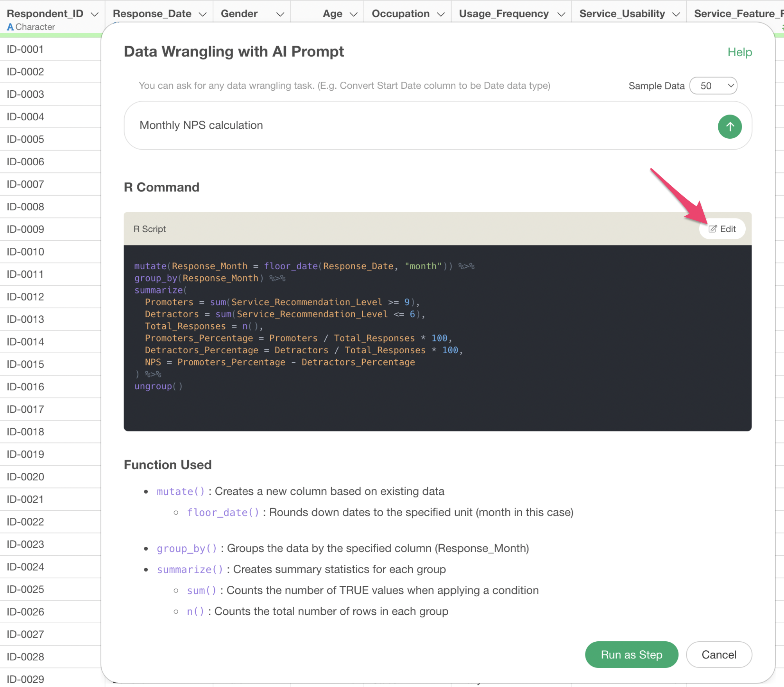Click the group_by() function link
Viewport: 784px width, 687px height.
point(186,548)
